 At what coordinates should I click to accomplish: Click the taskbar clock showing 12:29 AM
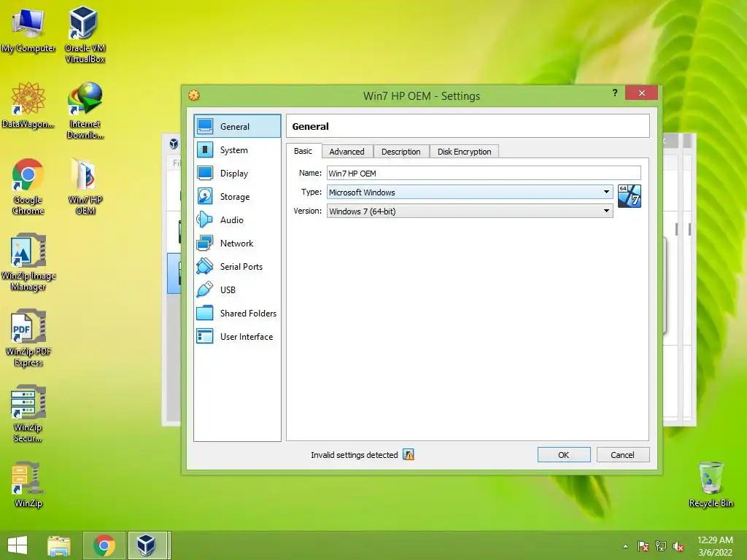[x=715, y=546]
